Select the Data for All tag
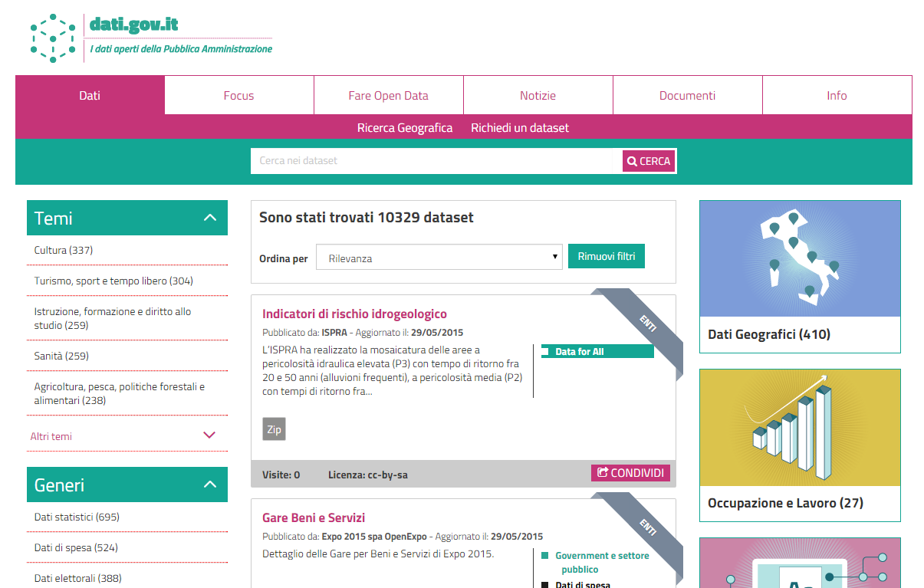 pos(597,351)
